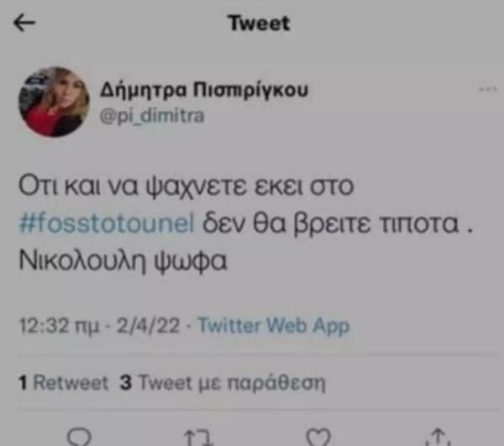The width and height of the screenshot is (504, 446).
Task: Tap the 12:32 πμ timestamp
Action: [60, 326]
